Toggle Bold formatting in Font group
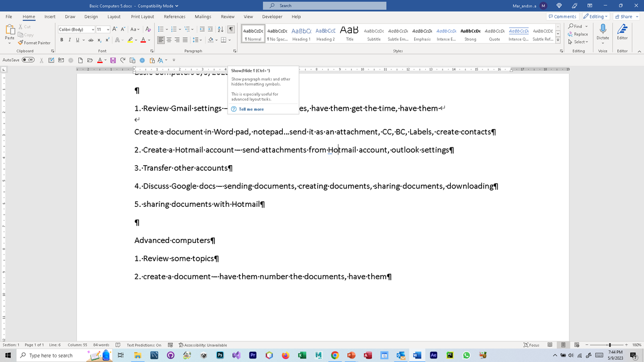This screenshot has height=362, width=644. 62,40
